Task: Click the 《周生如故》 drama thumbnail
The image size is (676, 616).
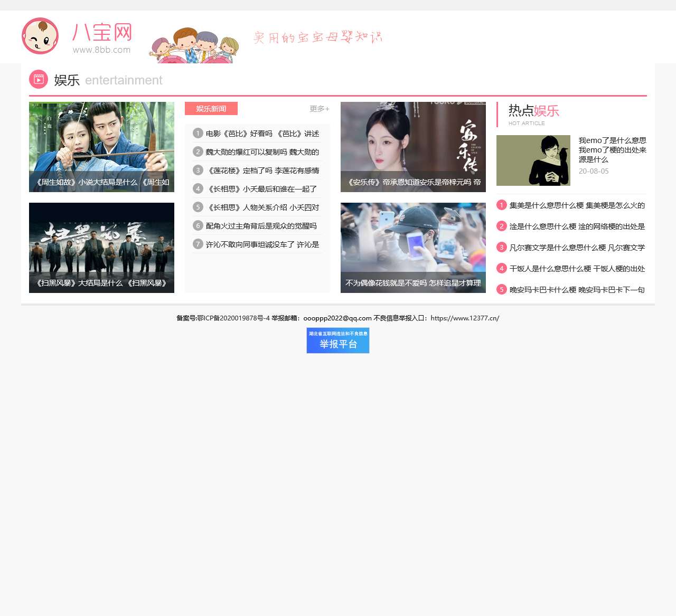Action: pyautogui.click(x=101, y=147)
